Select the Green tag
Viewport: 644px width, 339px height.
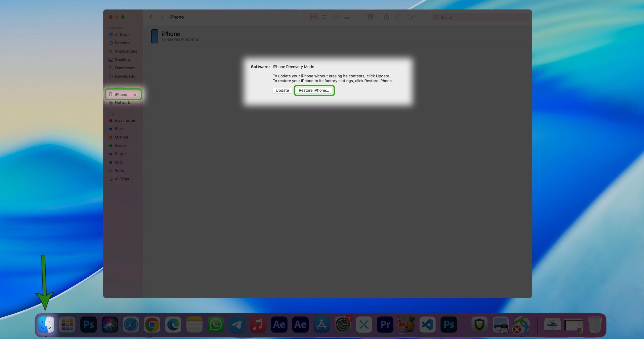[120, 145]
